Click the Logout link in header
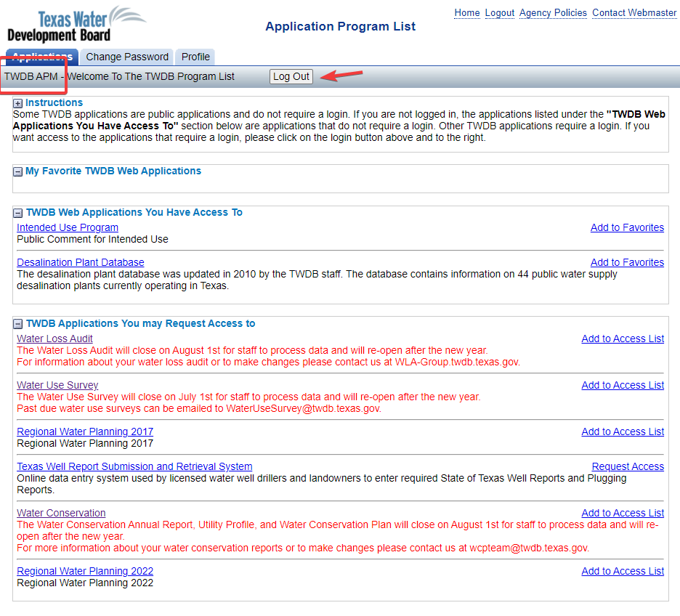This screenshot has height=616, width=680. 500,13
